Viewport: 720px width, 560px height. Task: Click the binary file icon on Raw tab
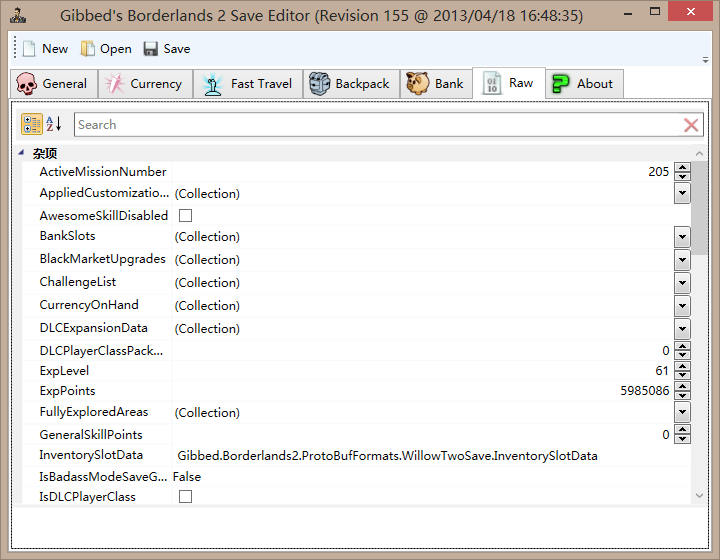click(492, 84)
